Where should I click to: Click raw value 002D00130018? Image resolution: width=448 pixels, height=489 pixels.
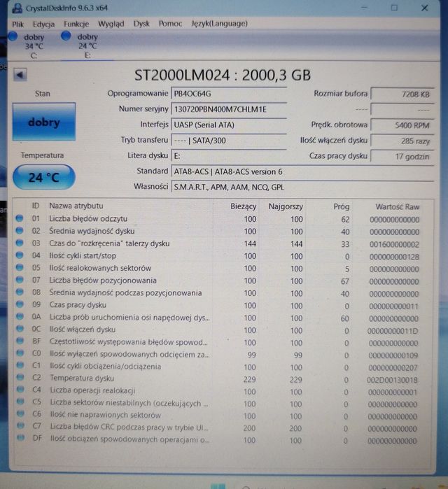point(392,380)
